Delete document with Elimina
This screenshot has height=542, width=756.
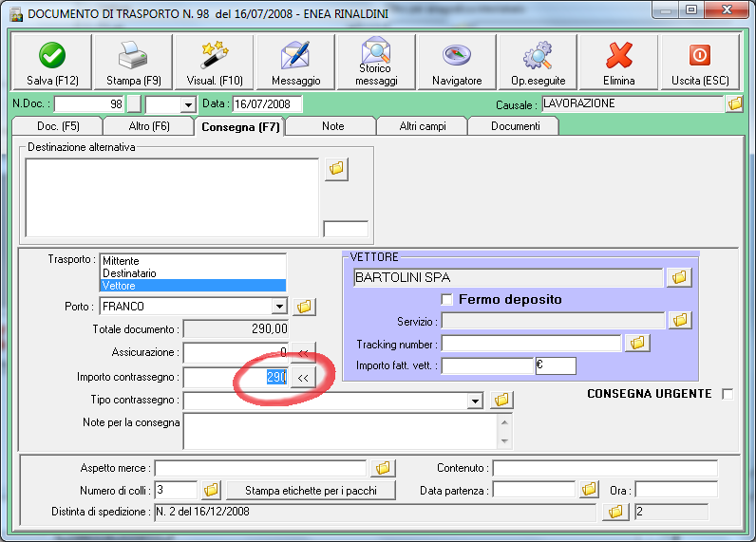coord(619,62)
